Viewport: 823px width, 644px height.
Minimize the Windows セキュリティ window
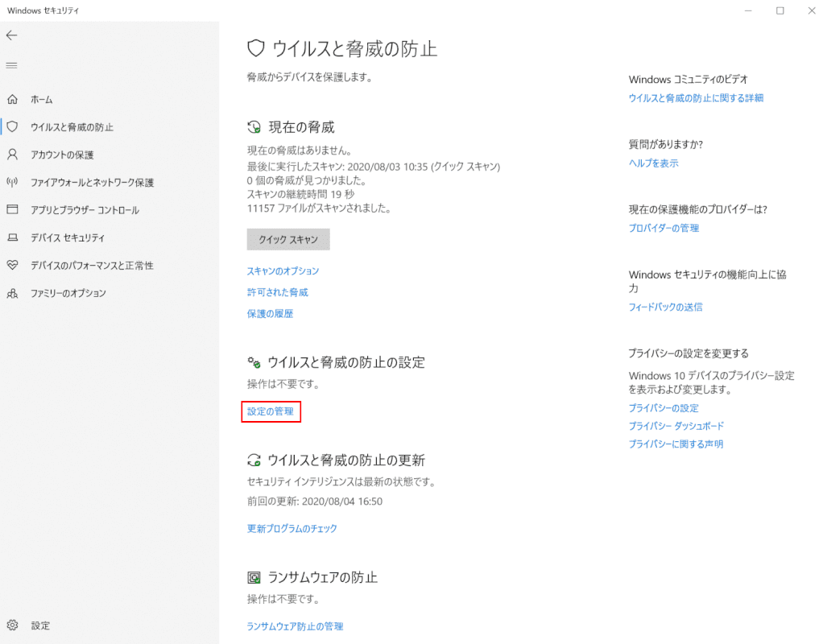point(748,10)
